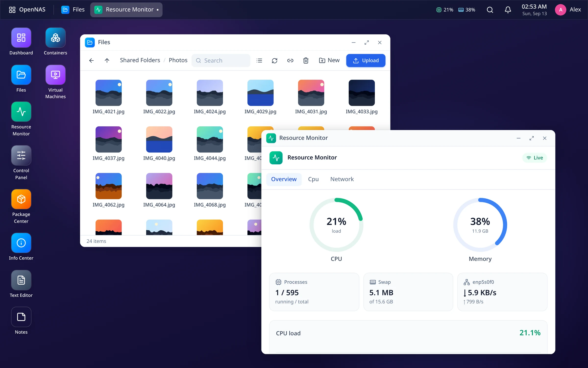Click the Upload button
Viewport: 588px width, 368px height.
[x=366, y=60]
